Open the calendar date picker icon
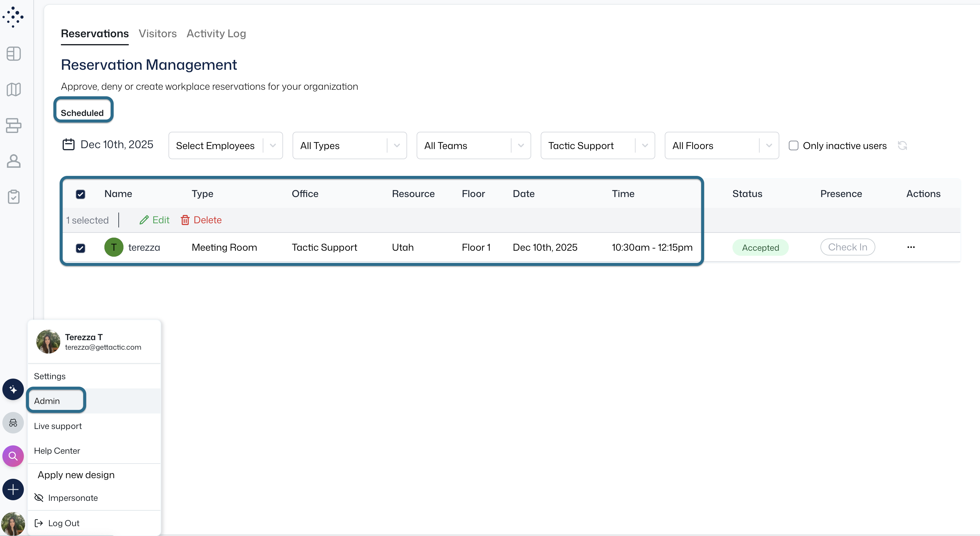This screenshot has height=536, width=980. [69, 145]
